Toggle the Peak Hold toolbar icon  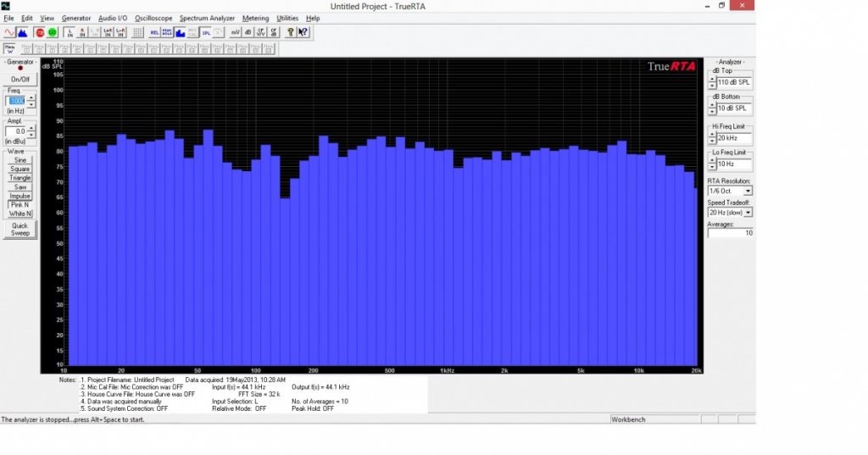point(167,33)
